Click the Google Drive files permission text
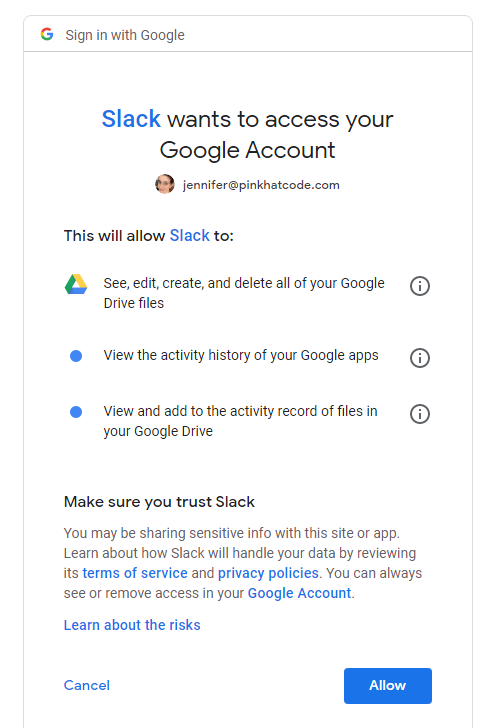 pyautogui.click(x=244, y=293)
